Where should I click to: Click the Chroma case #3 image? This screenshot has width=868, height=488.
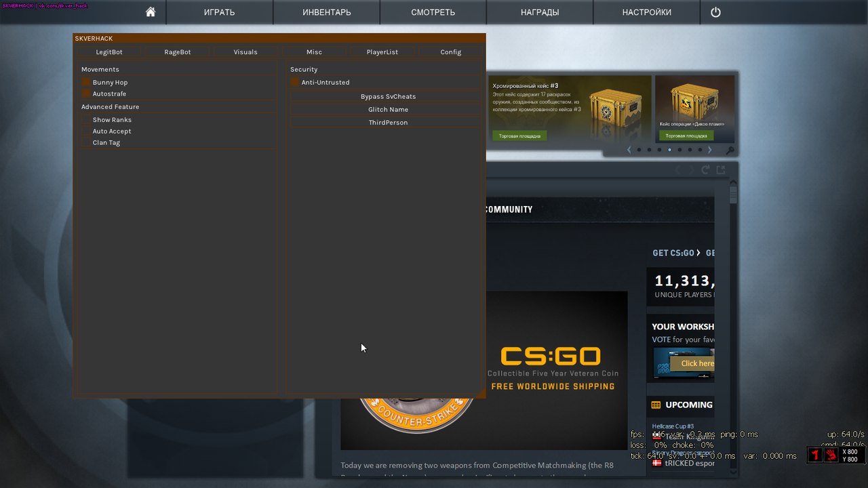click(616, 107)
